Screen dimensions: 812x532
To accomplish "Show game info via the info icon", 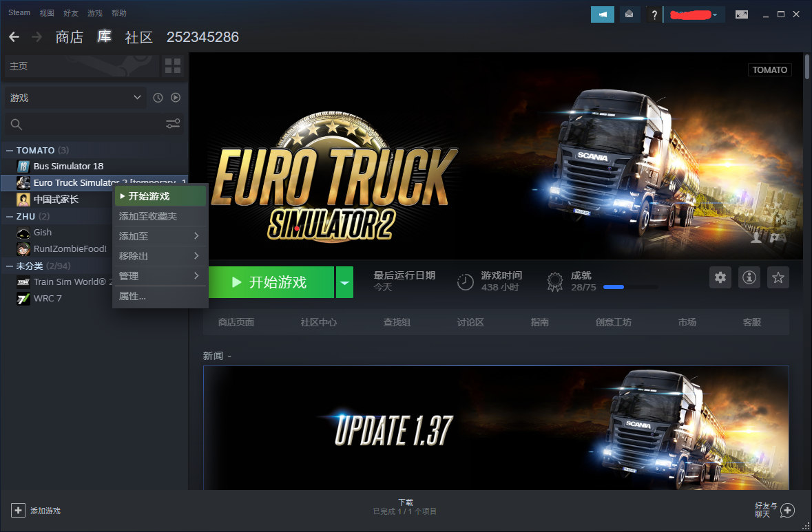I will coord(749,277).
